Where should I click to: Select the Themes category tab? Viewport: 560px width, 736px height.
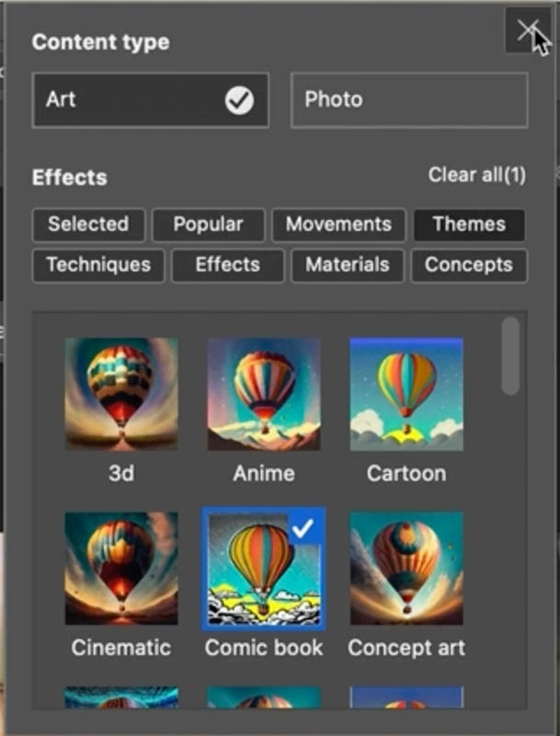coord(469,224)
